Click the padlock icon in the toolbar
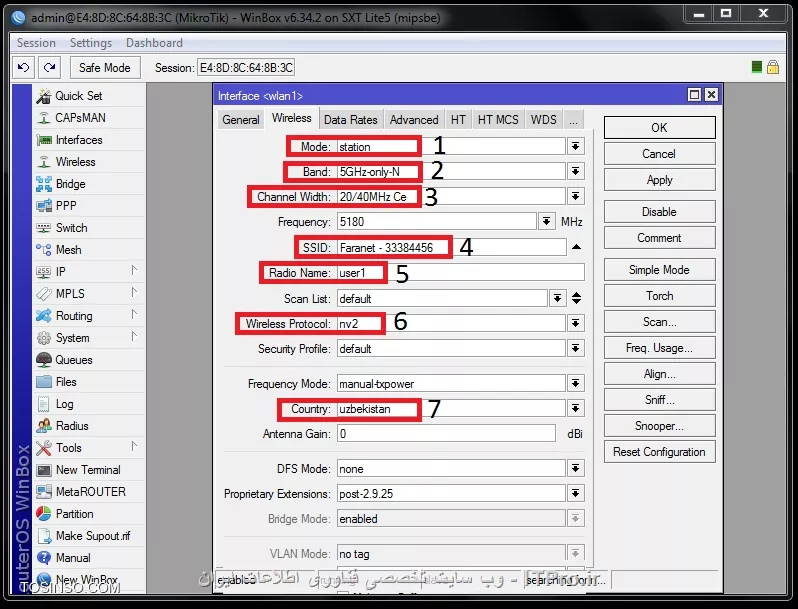This screenshot has height=609, width=798. 773,67
